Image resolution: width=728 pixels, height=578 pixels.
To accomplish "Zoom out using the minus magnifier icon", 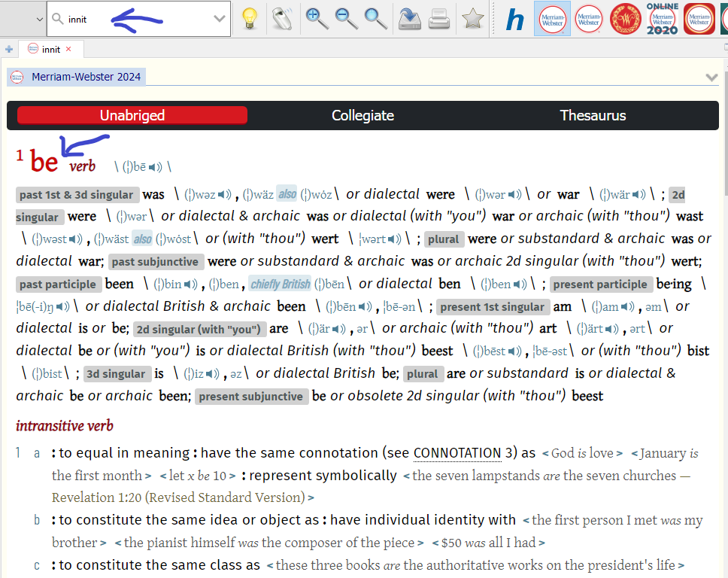I will click(x=347, y=19).
